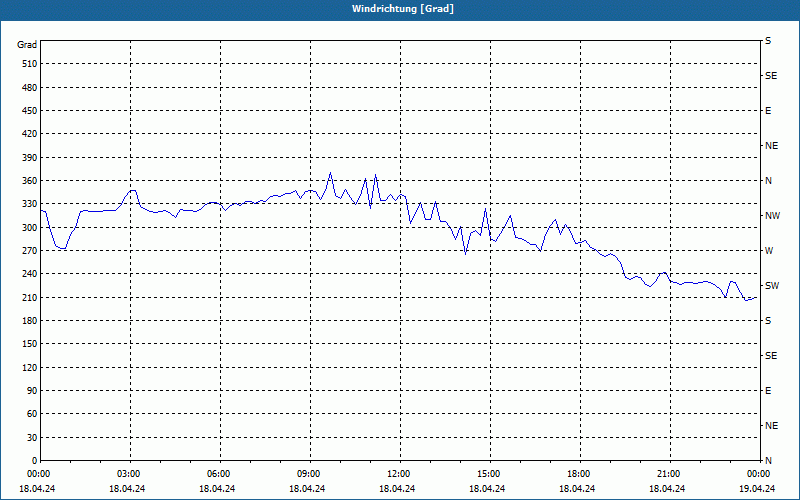Select the E compass label level with 90
This screenshot has width=800, height=500.
pyautogui.click(x=768, y=391)
